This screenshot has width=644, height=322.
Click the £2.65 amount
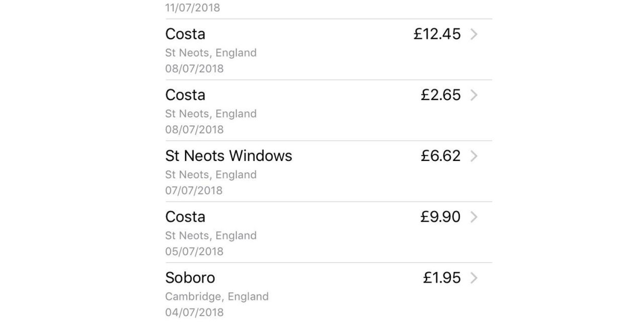point(440,95)
